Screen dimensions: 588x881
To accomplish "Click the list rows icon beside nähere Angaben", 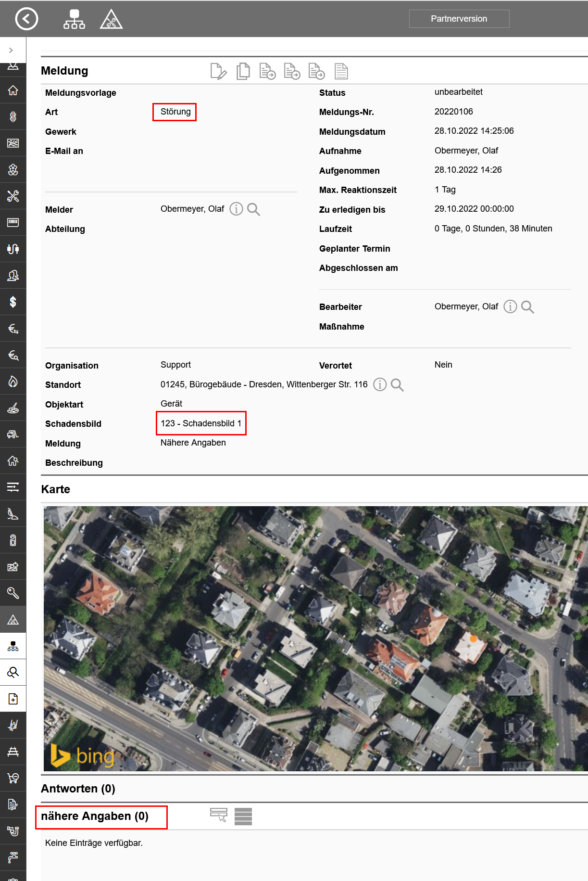I will tap(243, 816).
